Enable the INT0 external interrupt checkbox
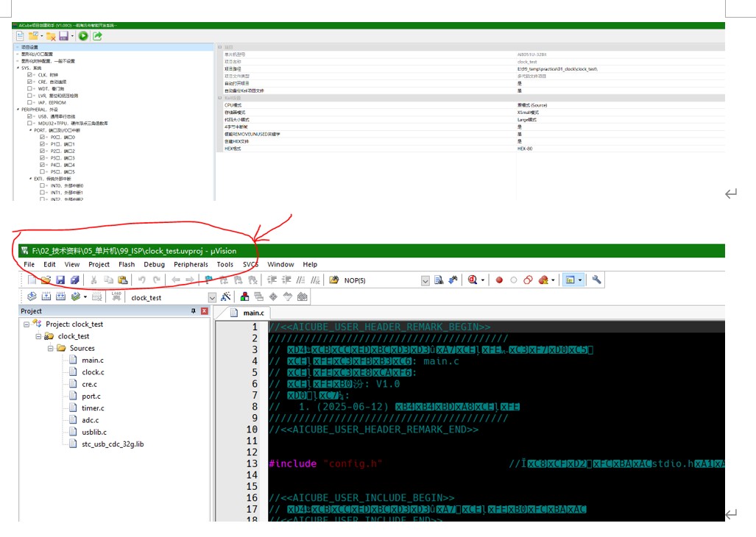 pos(43,185)
